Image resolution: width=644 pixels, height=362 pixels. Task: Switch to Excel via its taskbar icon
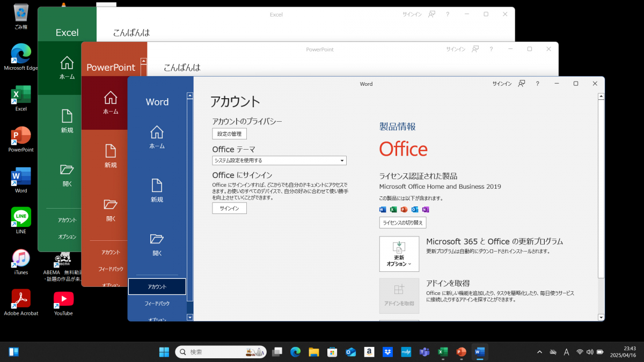tap(443, 352)
